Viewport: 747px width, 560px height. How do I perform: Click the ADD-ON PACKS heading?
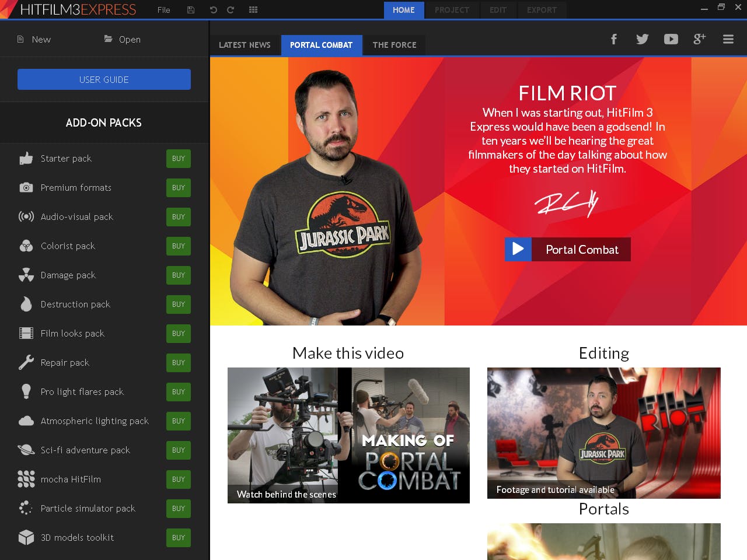104,123
